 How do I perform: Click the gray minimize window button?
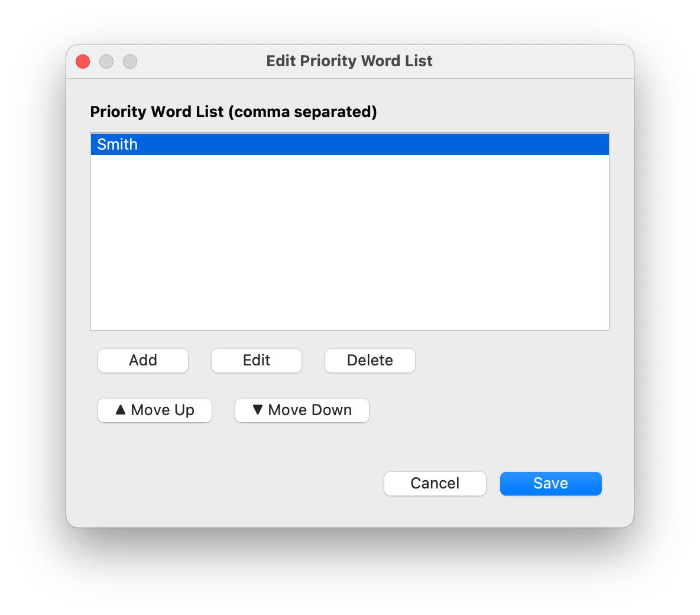point(106,61)
